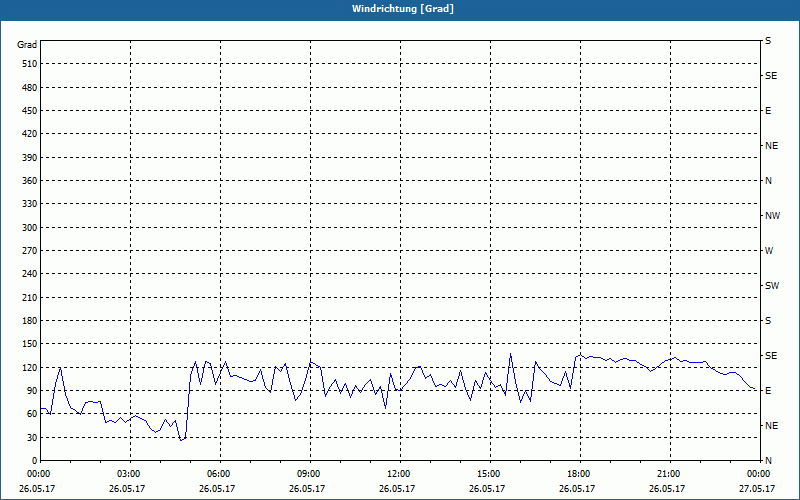The image size is (800, 500).
Task: Select the N compass label level with 360
Action: click(x=768, y=181)
